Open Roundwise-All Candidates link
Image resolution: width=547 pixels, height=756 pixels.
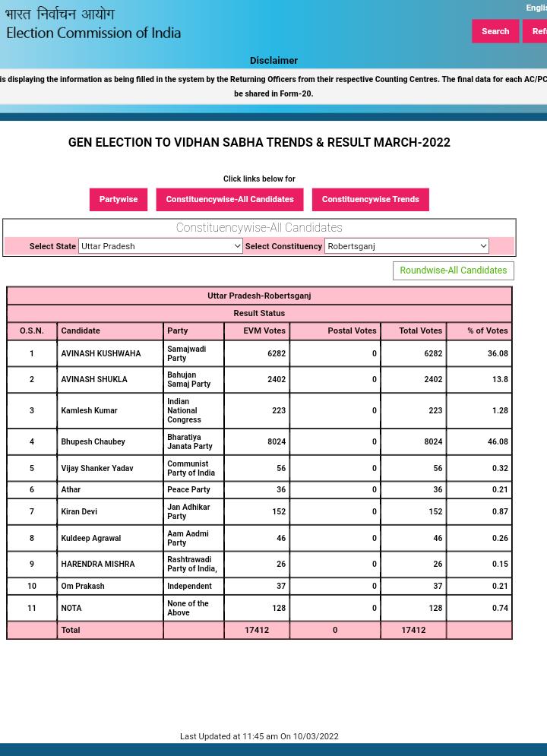453,270
